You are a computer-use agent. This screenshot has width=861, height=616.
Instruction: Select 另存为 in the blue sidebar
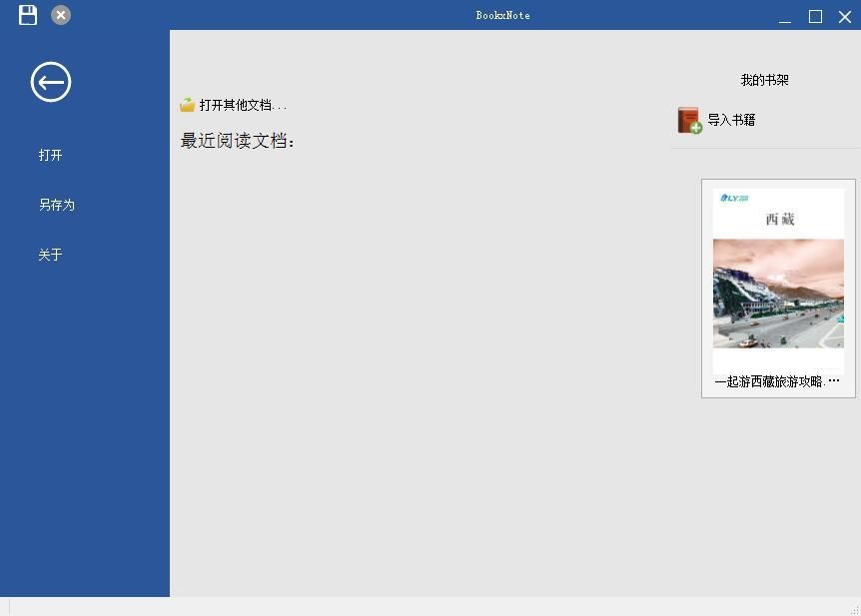56,205
